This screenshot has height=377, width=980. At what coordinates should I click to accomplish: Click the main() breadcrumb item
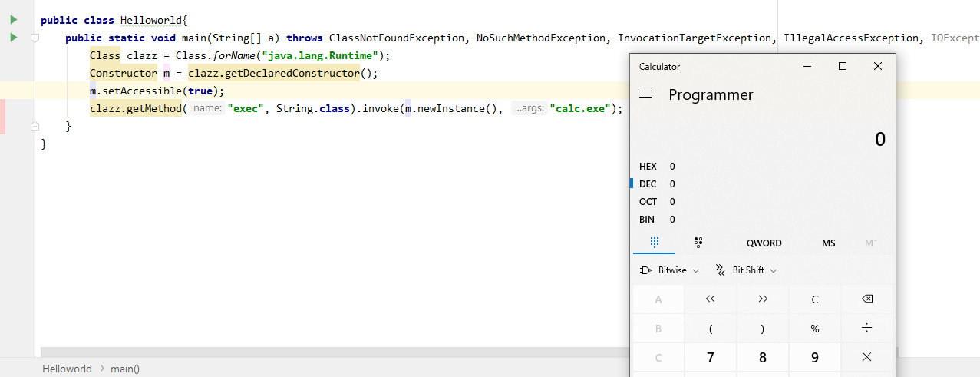pyautogui.click(x=125, y=369)
